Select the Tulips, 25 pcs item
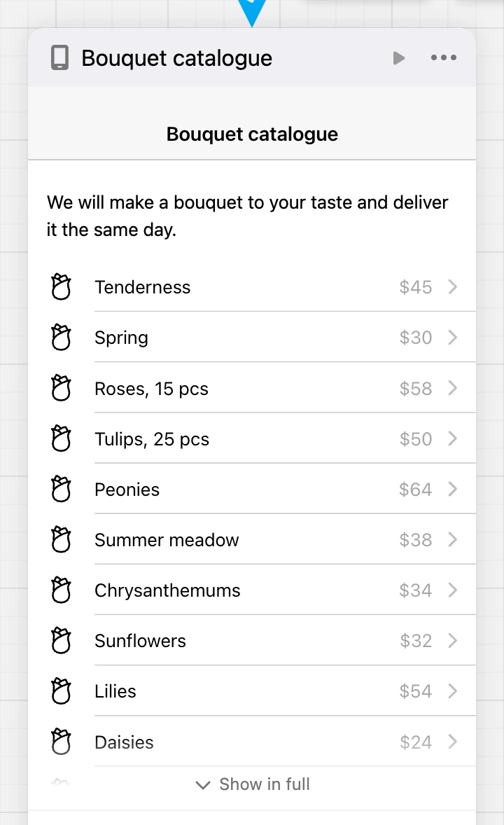The image size is (504, 825). pyautogui.click(x=253, y=439)
